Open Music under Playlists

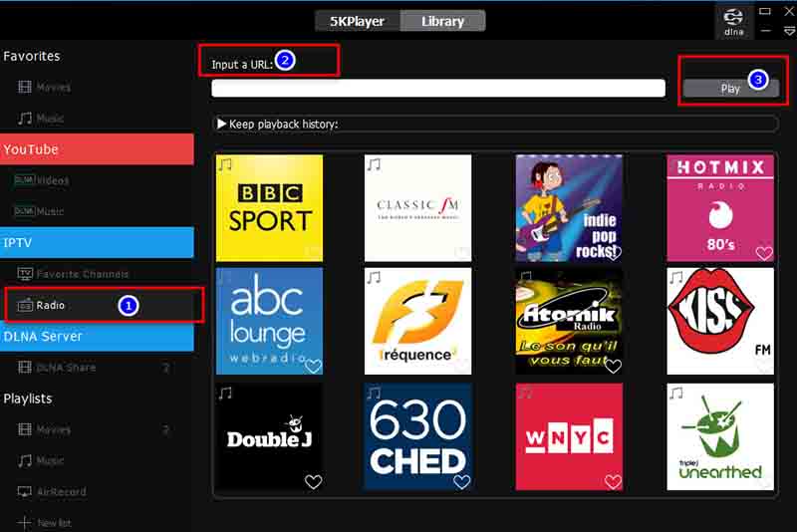tap(50, 461)
